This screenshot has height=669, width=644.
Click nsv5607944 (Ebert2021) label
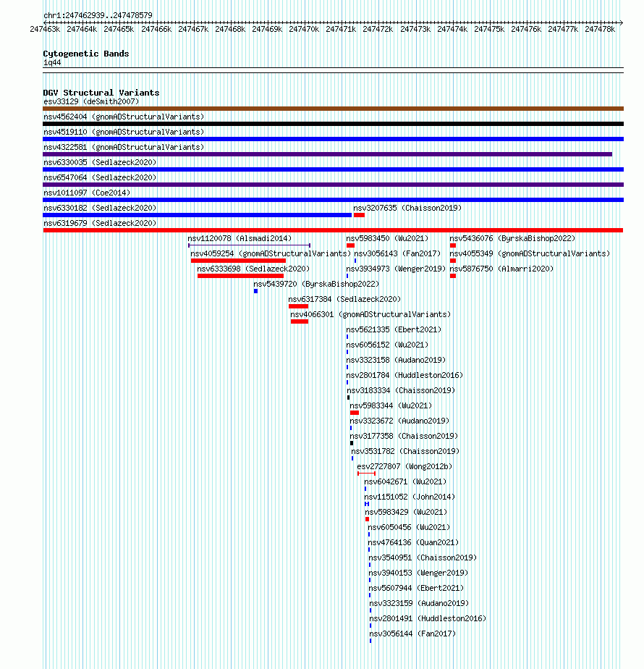416,589
